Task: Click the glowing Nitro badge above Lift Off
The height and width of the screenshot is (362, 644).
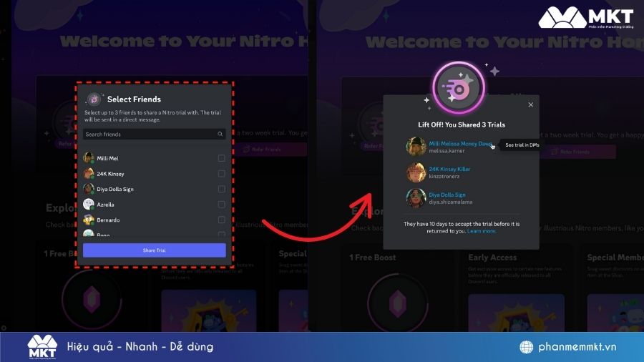Action: coord(459,88)
